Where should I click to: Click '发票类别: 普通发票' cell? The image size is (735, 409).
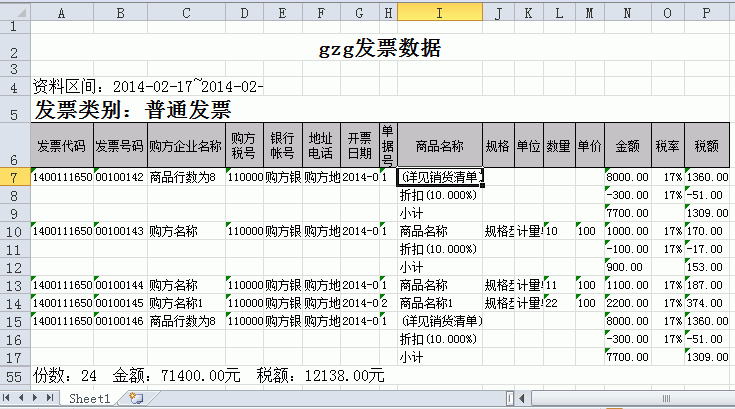[x=133, y=110]
